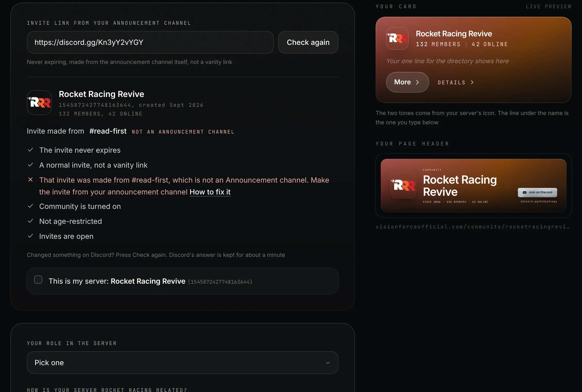This screenshot has height=392, width=582.
Task: Click the chevron next to DETAILS
Action: (472, 82)
